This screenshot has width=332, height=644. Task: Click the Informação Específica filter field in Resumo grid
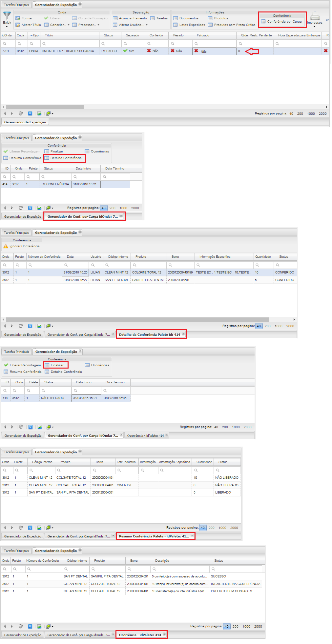(x=175, y=470)
